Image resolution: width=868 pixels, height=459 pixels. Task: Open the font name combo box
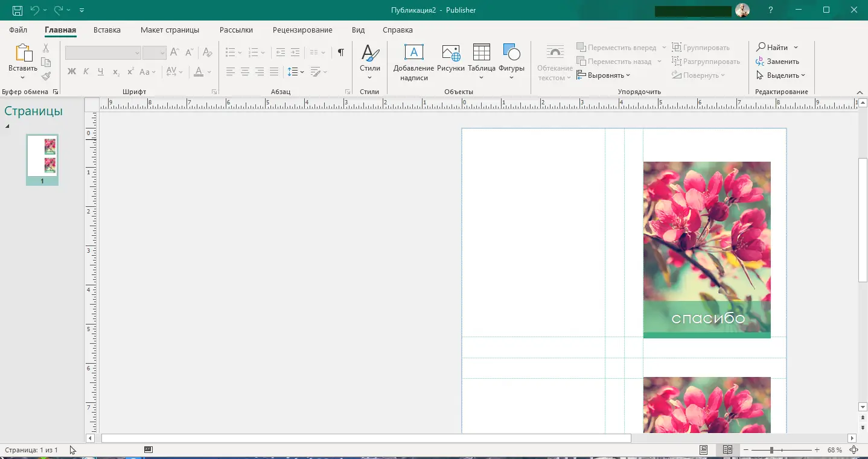click(103, 53)
